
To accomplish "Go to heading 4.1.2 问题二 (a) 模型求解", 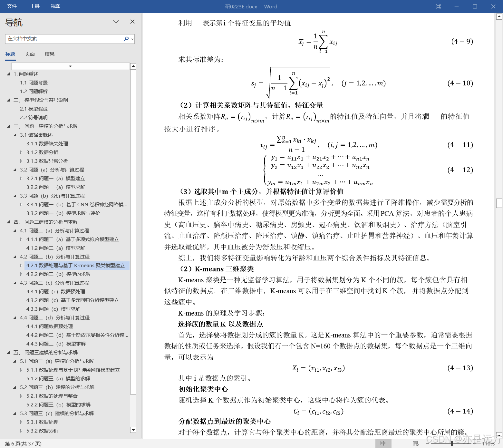I will pos(56,248).
